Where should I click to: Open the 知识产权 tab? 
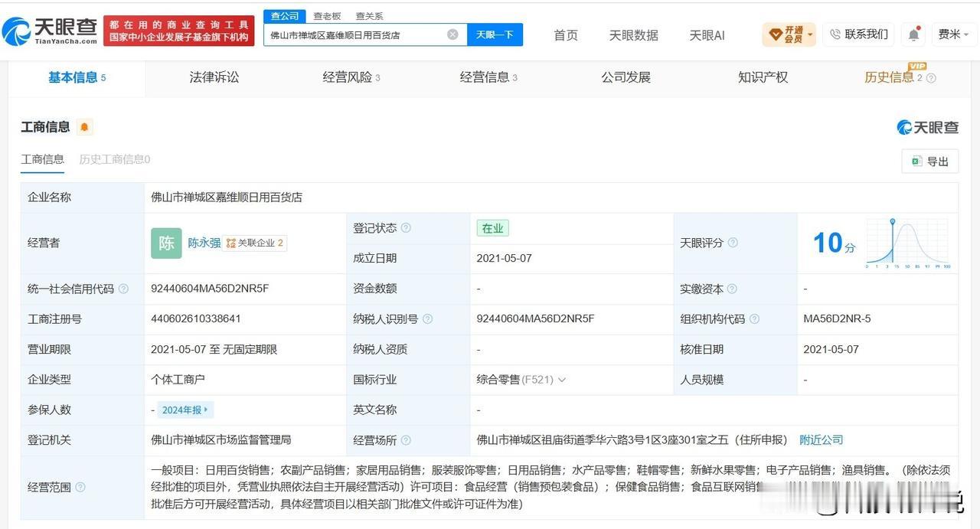tap(763, 77)
